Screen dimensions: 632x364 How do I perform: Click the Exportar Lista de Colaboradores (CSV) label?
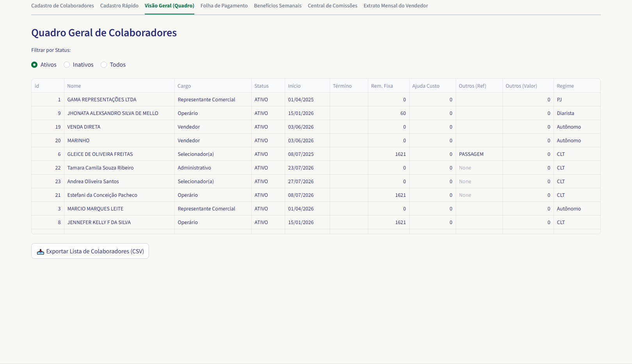[x=95, y=251]
